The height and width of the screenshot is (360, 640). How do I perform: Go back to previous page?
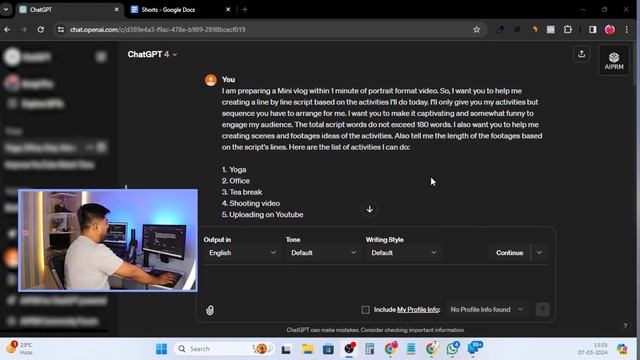pyautogui.click(x=7, y=29)
